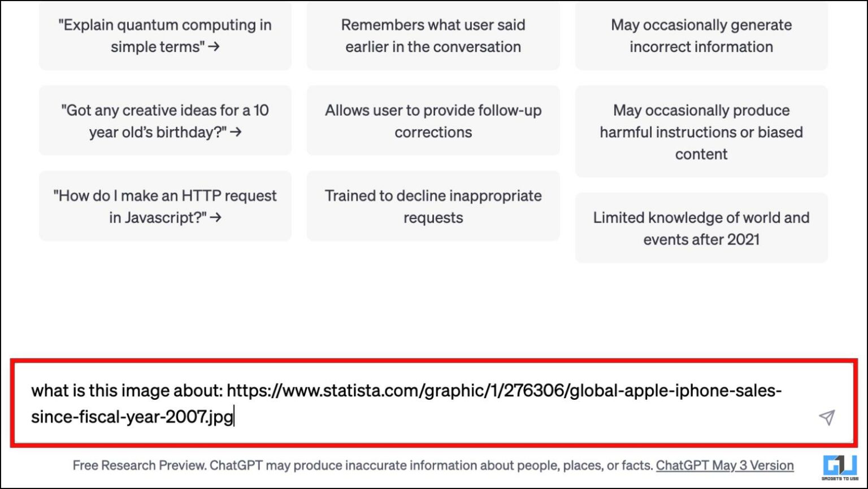Viewport: 868px width, 489px height.
Task: Select the Javascript HTTP request prompt card
Action: tap(164, 206)
